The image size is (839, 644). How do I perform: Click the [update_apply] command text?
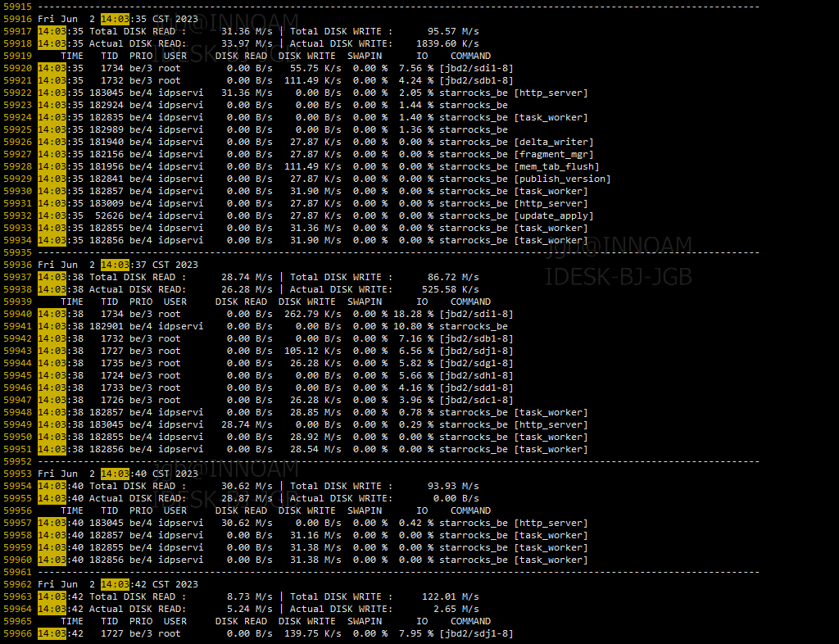coord(553,215)
